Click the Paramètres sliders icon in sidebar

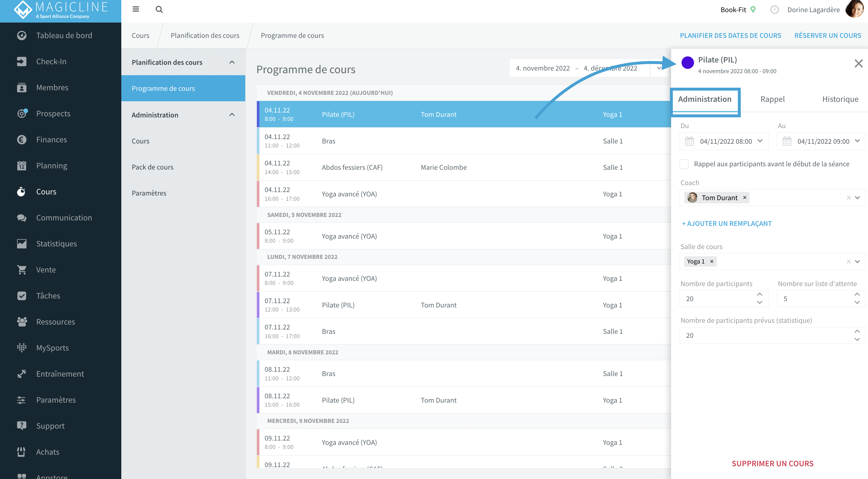21,400
